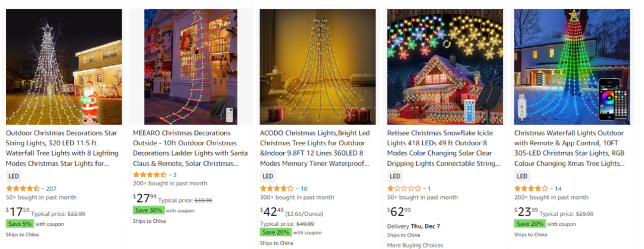The height and width of the screenshot is (249, 644).
Task: Click the one-star rating of Retisee lights
Action: 404,189
